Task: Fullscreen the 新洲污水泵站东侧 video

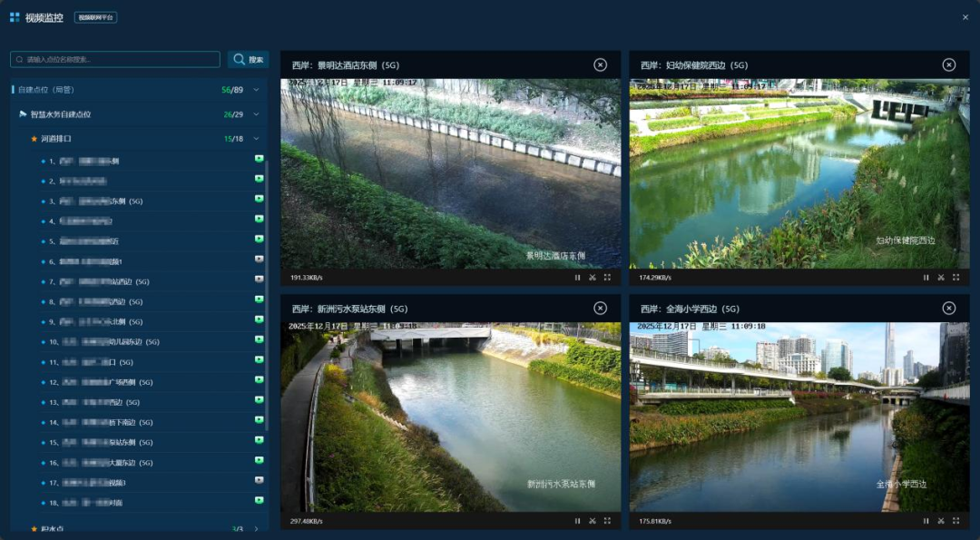Action: tap(607, 521)
